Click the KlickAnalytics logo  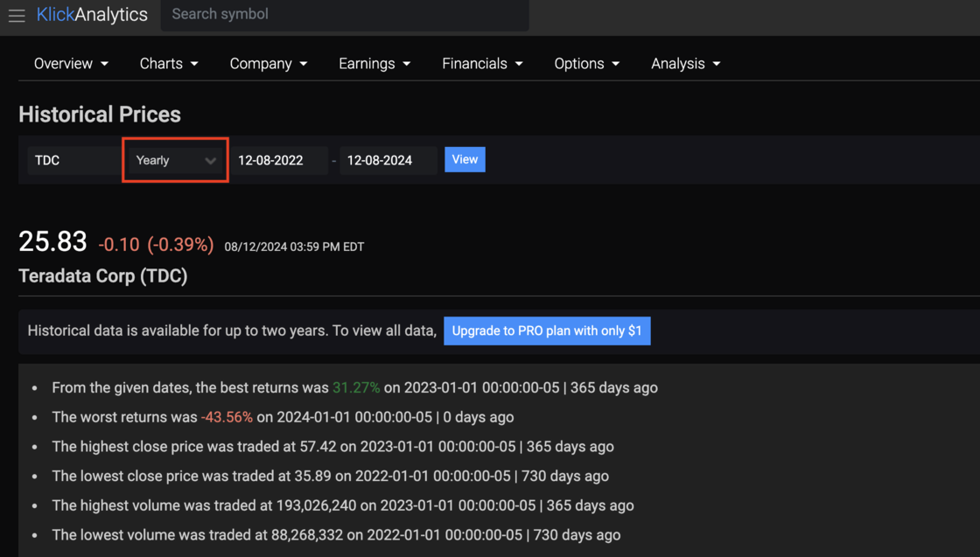[92, 14]
